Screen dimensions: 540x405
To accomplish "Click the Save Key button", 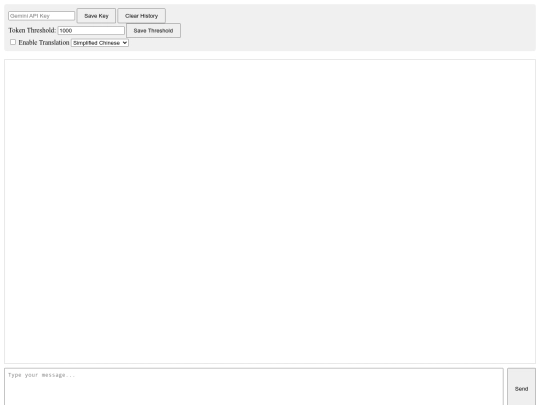I will coord(96,16).
